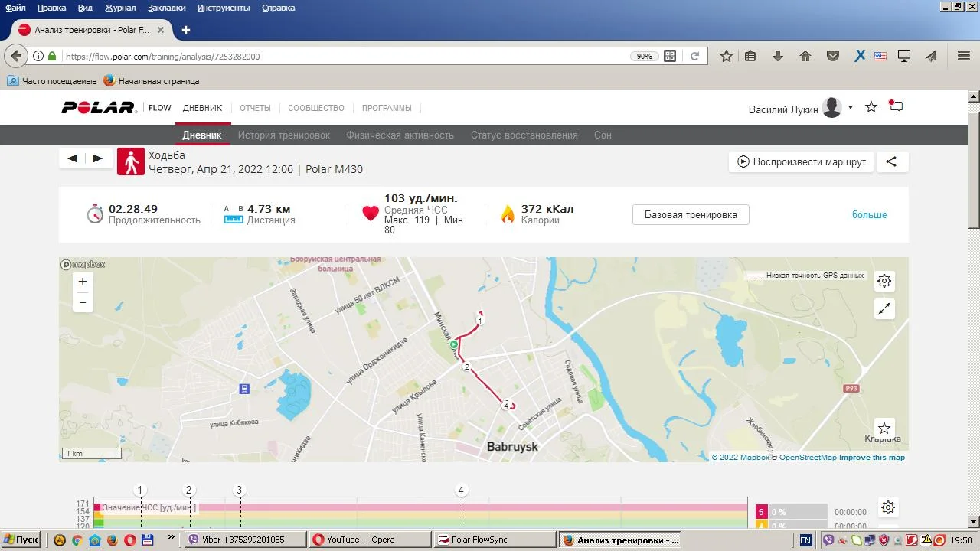The width and height of the screenshot is (980, 551).
Task: Open the FLOW navigation item
Action: pos(160,108)
